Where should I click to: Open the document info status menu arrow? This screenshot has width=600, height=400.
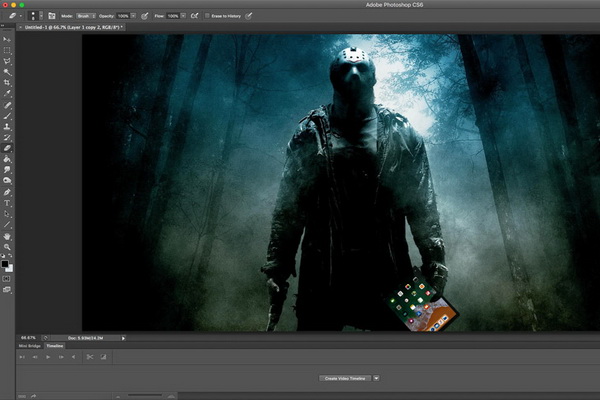[123, 338]
